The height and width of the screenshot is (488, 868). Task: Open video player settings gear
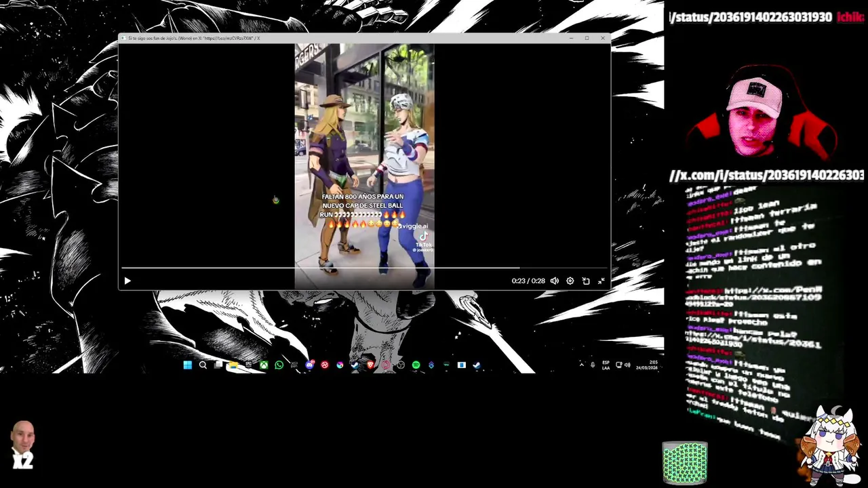pyautogui.click(x=570, y=281)
